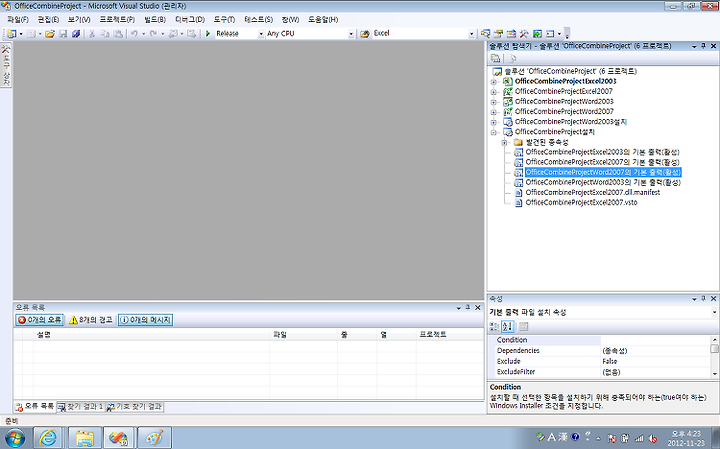This screenshot has width=720, height=449.
Task: Open the 편집(E) menu
Action: point(48,19)
